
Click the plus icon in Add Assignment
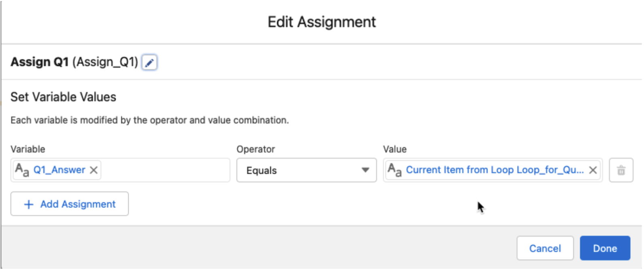[29, 204]
